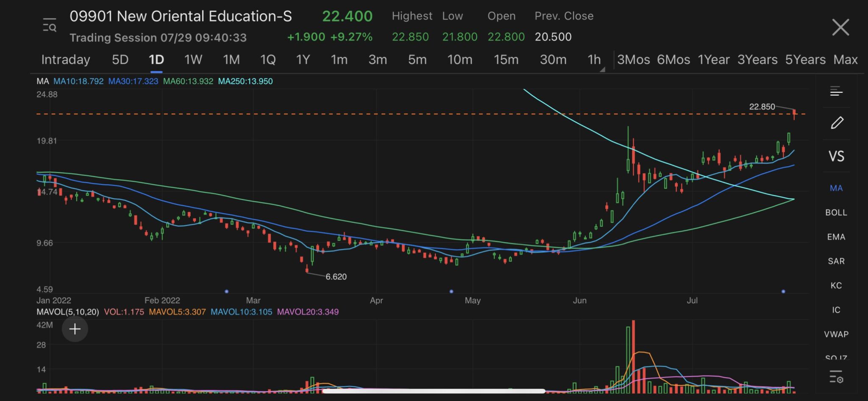The image size is (868, 401).
Task: Select the Intraday chart tab
Action: (x=66, y=60)
